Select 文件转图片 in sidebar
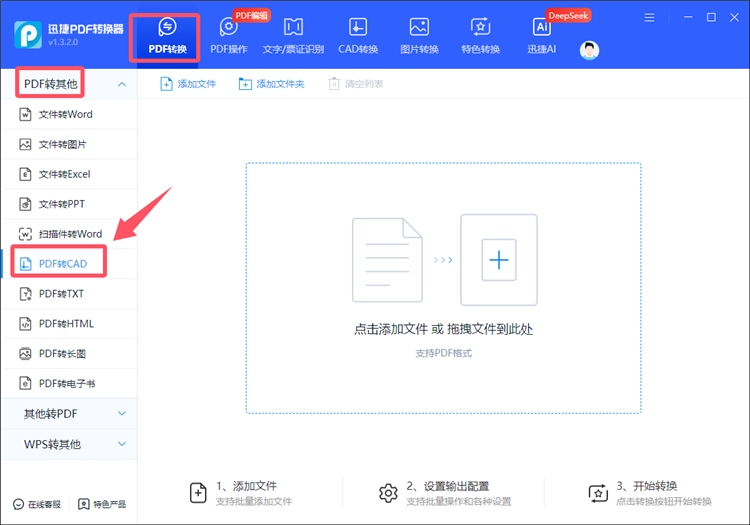The width and height of the screenshot is (750, 525). 69,144
